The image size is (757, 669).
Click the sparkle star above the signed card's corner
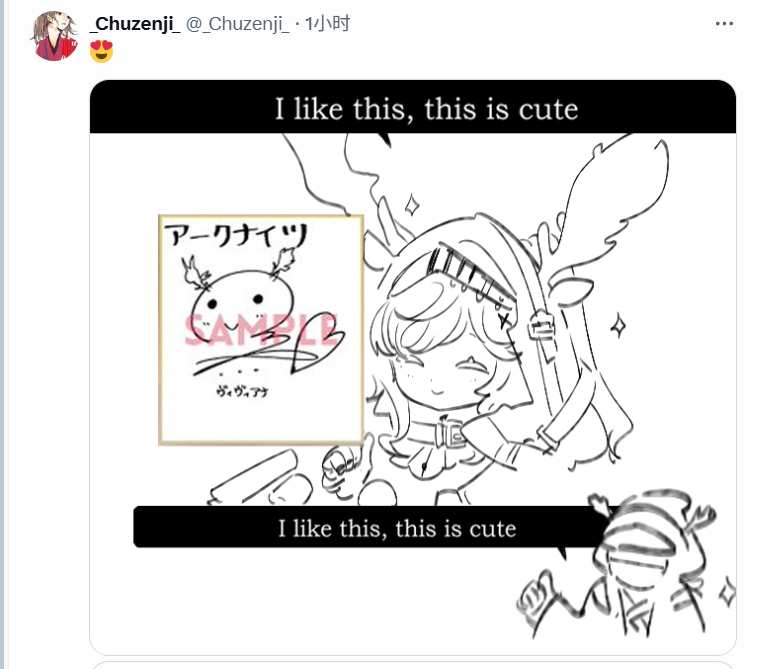coord(410,206)
